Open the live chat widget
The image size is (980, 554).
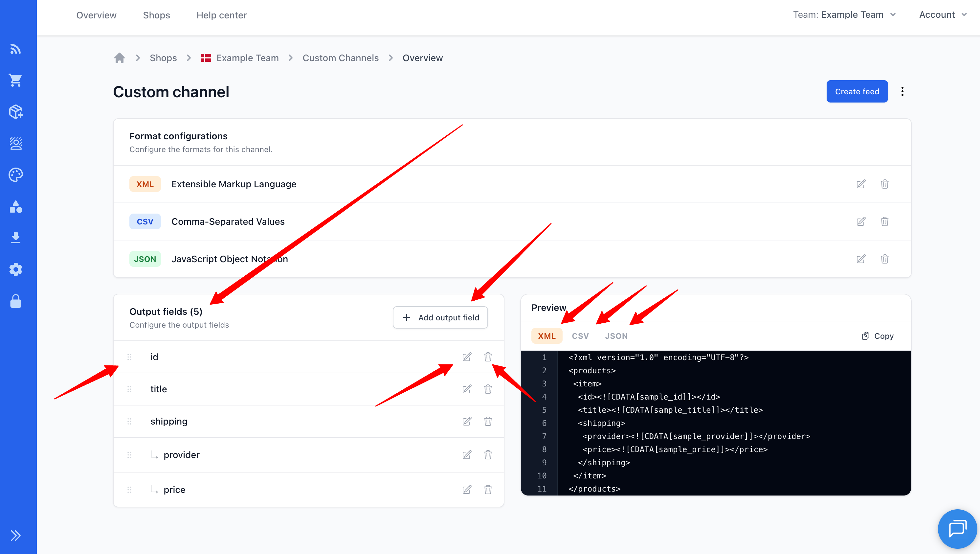click(957, 528)
